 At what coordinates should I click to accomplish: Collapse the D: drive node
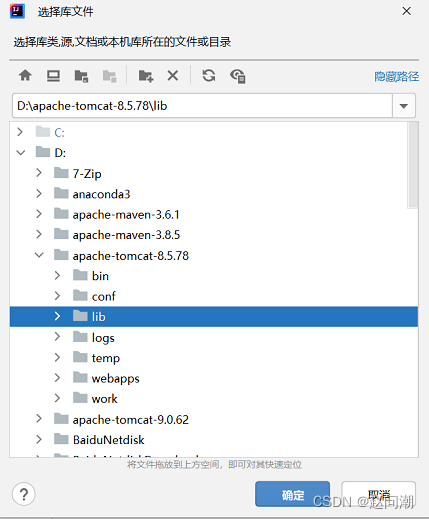click(21, 153)
